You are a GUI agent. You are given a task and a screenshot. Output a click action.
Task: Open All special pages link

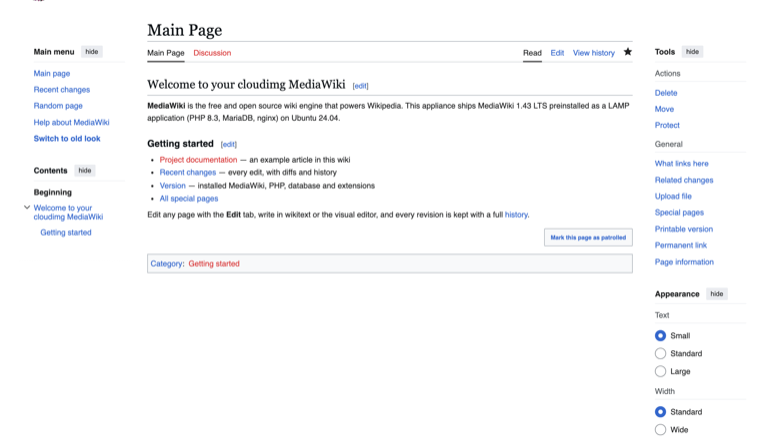tap(189, 198)
